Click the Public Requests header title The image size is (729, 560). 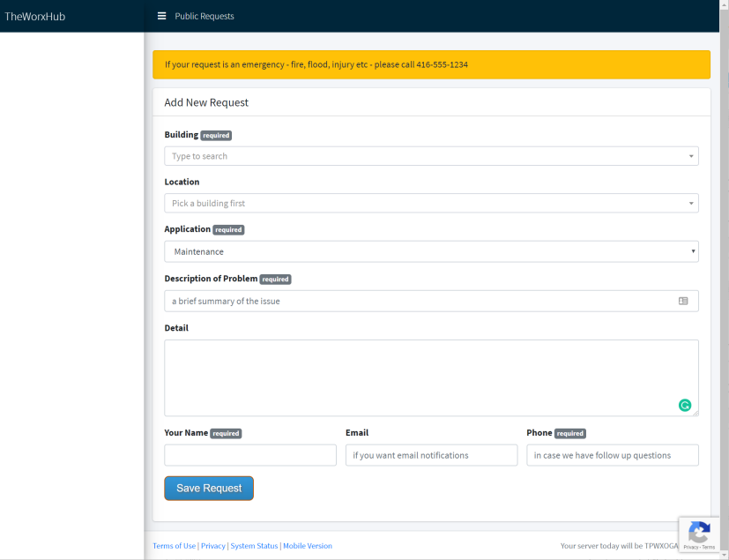point(205,16)
